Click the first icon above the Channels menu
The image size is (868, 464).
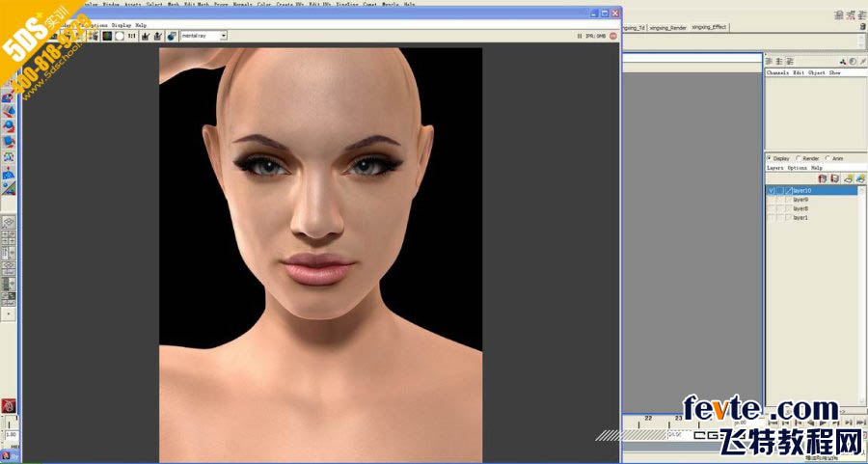coord(770,61)
